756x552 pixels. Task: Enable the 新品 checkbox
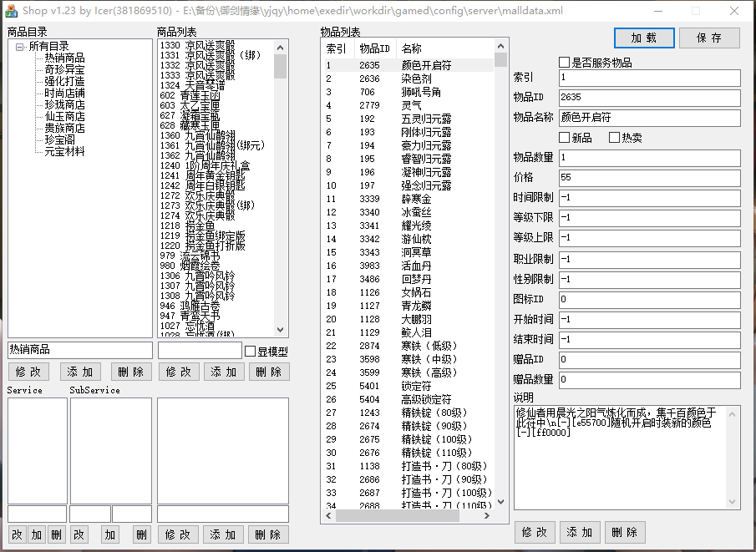pos(564,138)
